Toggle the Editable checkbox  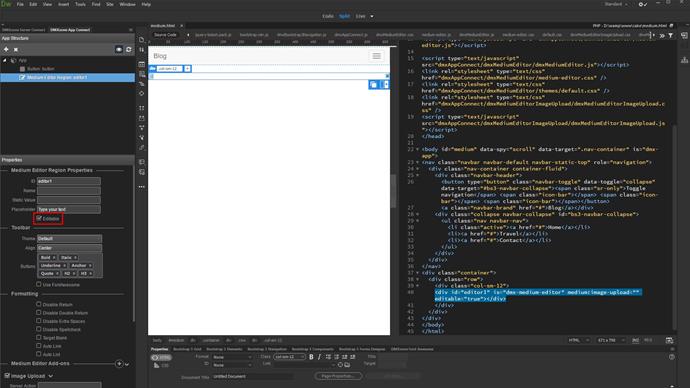point(39,218)
